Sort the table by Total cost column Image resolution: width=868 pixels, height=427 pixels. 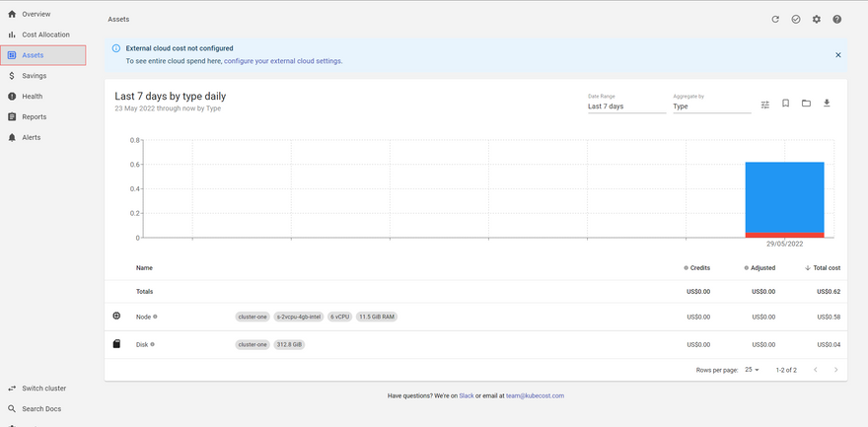coord(824,268)
